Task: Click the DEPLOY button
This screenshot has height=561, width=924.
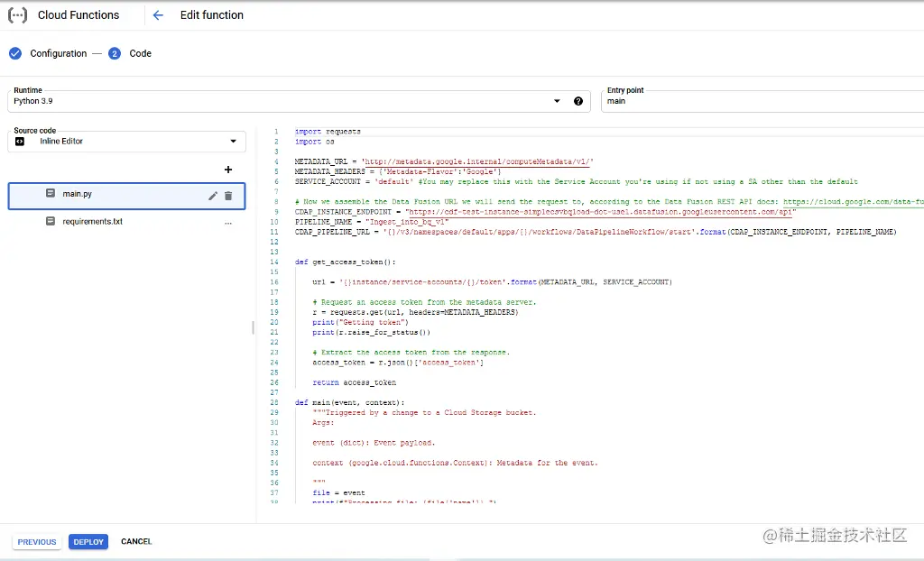Action: (x=88, y=541)
